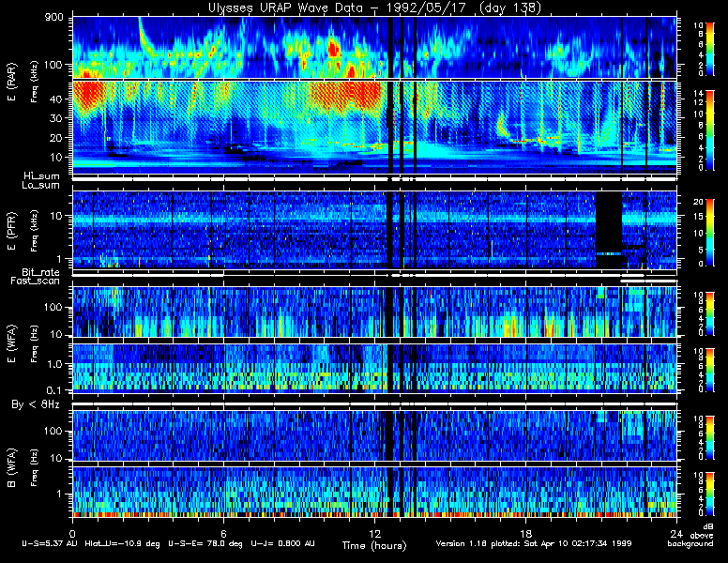Click the 'dB above background' legend text
Viewport: 728px width, 563px height.
tap(691, 535)
